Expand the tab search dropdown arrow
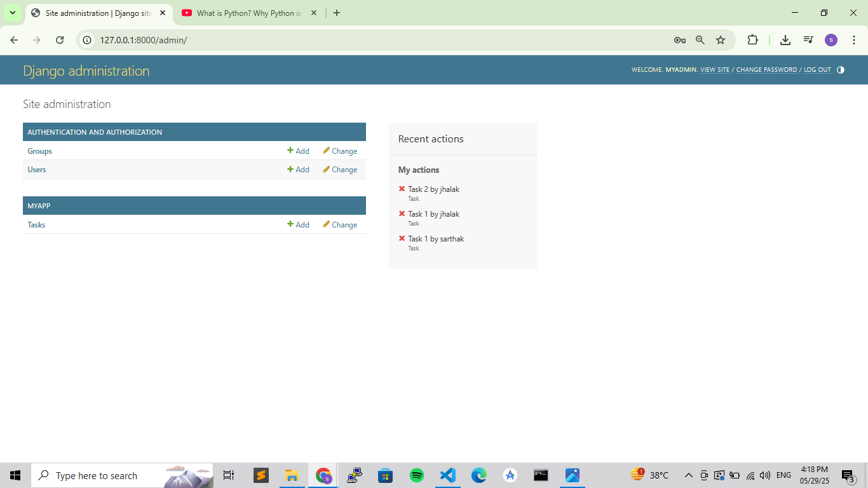 click(12, 13)
